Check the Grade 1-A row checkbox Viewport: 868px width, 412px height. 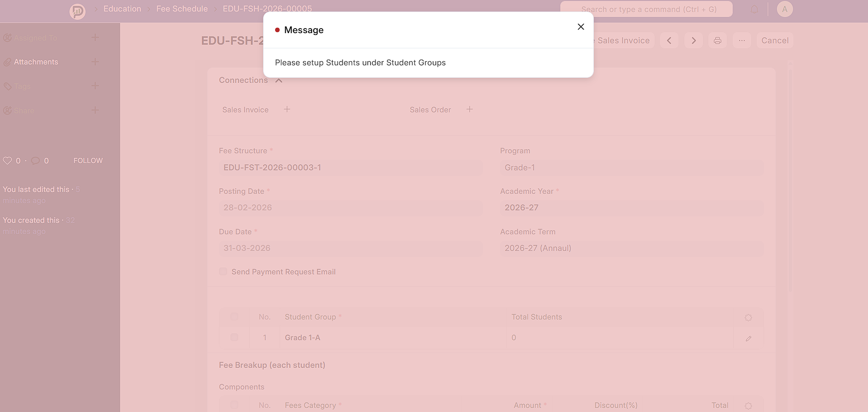pyautogui.click(x=234, y=337)
